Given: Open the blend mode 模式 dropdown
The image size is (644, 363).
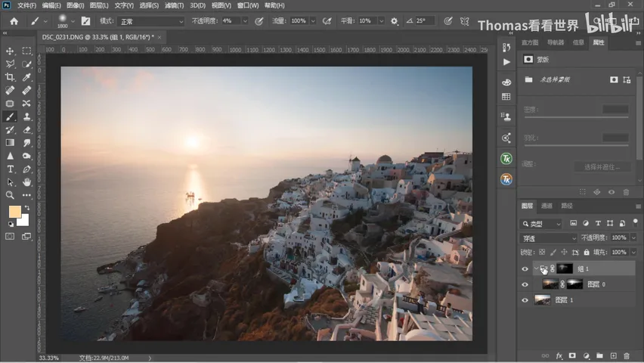Looking at the screenshot, I should 150,21.
